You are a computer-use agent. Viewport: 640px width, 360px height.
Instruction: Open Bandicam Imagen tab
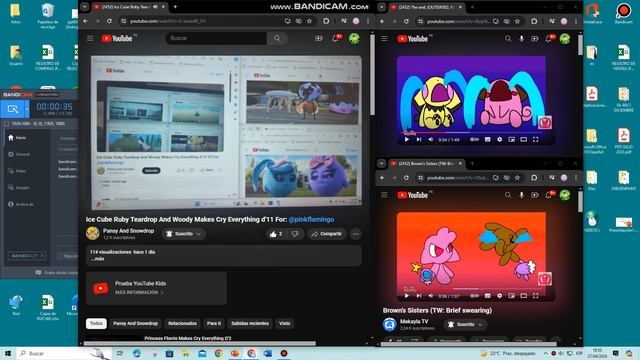(x=19, y=188)
